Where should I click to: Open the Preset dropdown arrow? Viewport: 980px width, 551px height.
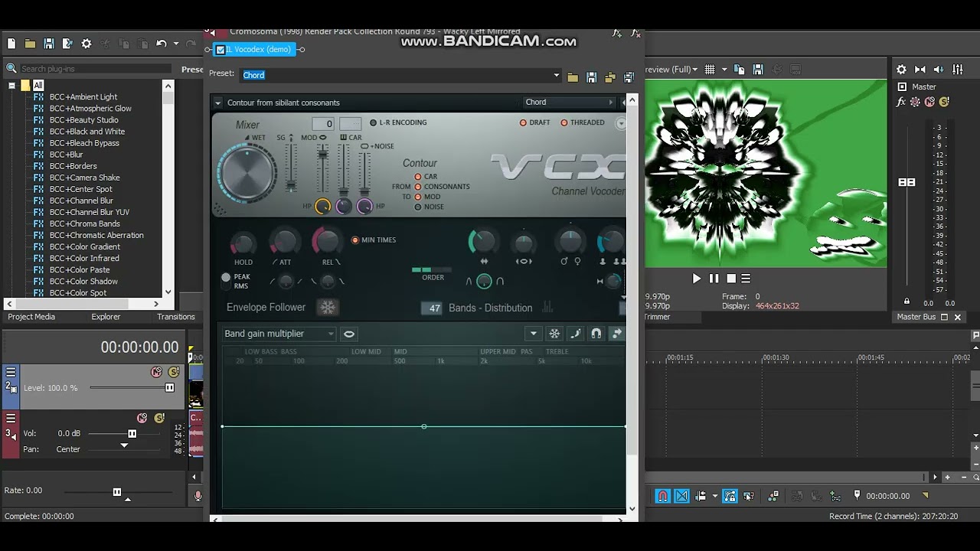tap(557, 75)
